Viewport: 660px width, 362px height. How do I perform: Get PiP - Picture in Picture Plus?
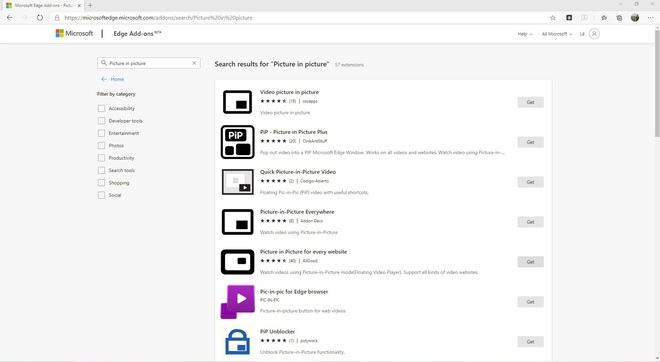(x=530, y=142)
